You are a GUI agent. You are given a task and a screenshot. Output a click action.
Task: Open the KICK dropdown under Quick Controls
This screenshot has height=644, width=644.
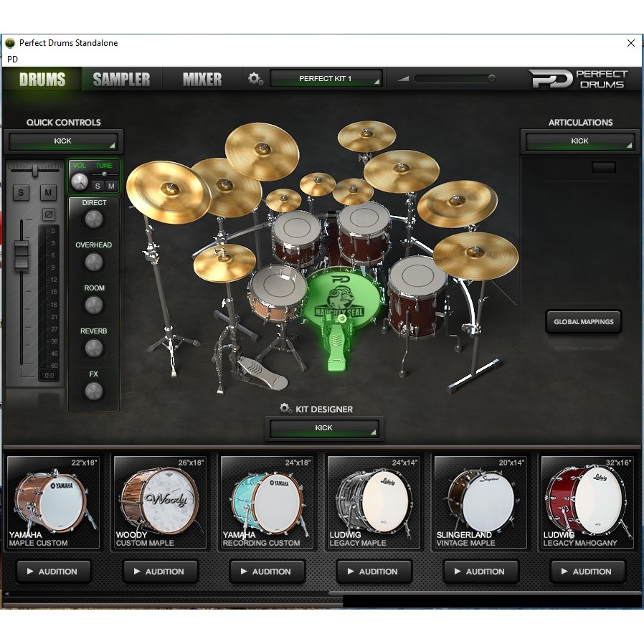click(x=64, y=141)
